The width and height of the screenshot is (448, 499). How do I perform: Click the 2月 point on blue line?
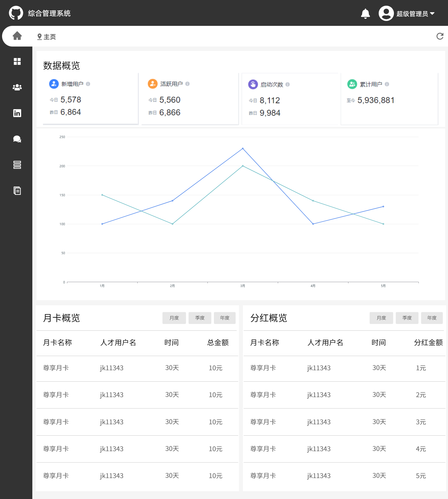[x=173, y=201]
